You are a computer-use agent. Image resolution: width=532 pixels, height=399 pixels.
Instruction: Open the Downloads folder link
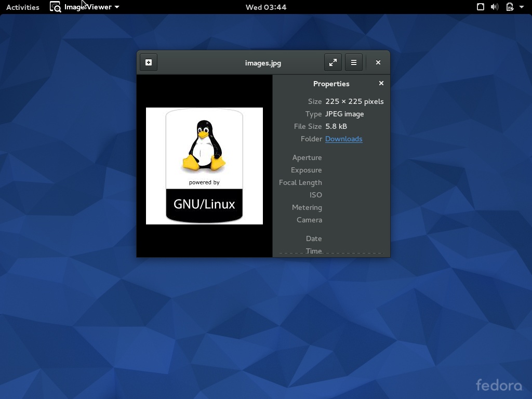tap(343, 139)
